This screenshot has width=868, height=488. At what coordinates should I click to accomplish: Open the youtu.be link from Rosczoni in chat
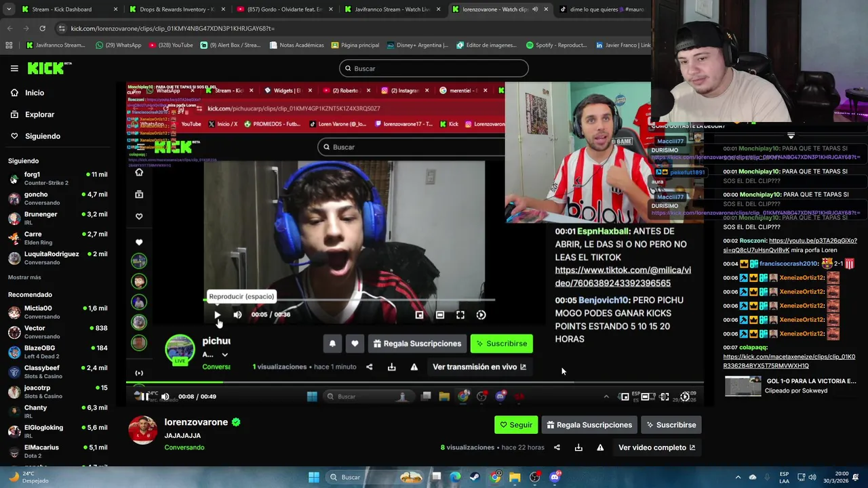(790, 245)
